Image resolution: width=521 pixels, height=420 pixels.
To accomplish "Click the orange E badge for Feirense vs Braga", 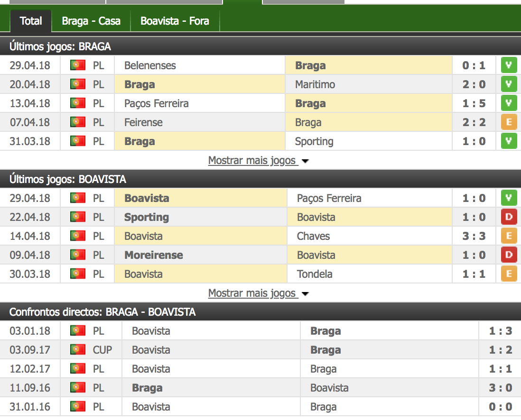I will 509,122.
